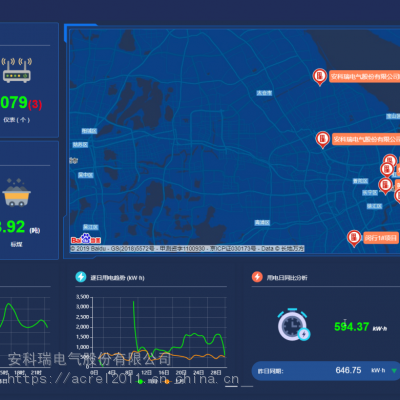Click the 昨日同期 label
Screen dimensions: 400x400
270,371
